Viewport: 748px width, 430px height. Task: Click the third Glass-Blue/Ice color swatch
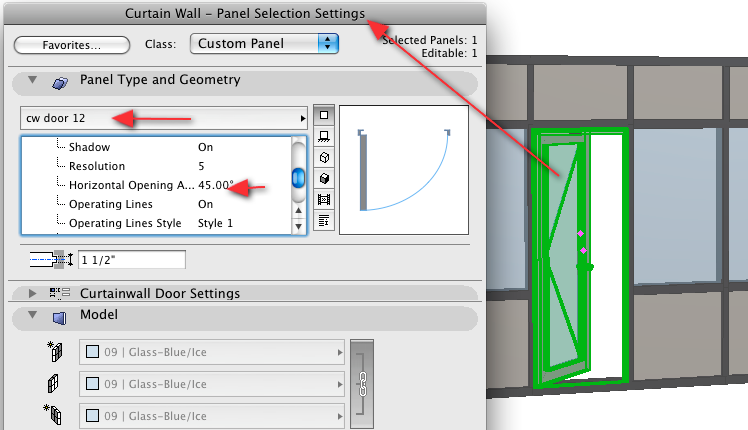click(92, 415)
